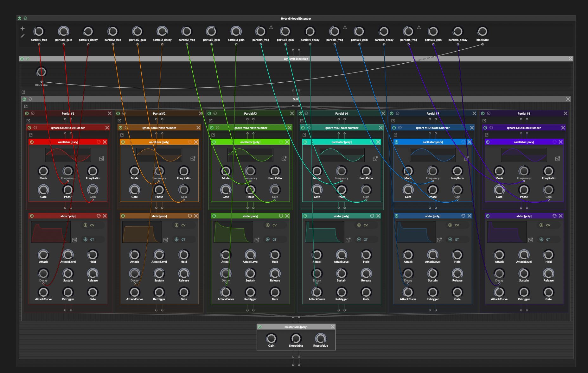Click the dial icon in blue Ignore MIDI Note Number header
The image size is (588, 373).
400,128
